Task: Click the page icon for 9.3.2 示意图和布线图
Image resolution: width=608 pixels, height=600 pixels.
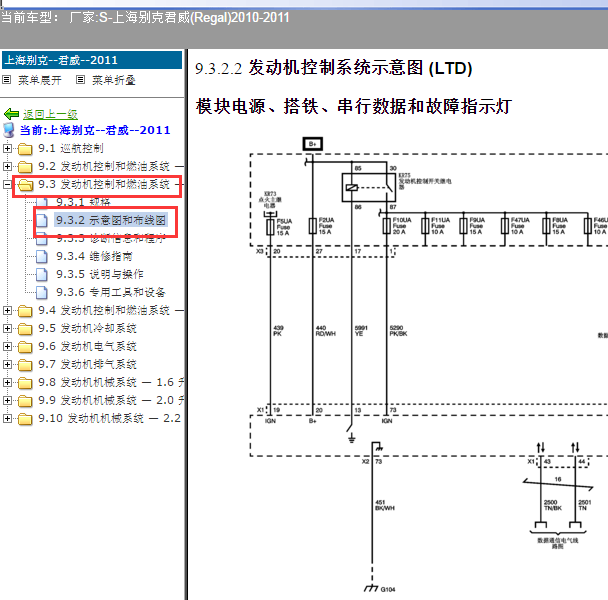Action: pos(42,220)
